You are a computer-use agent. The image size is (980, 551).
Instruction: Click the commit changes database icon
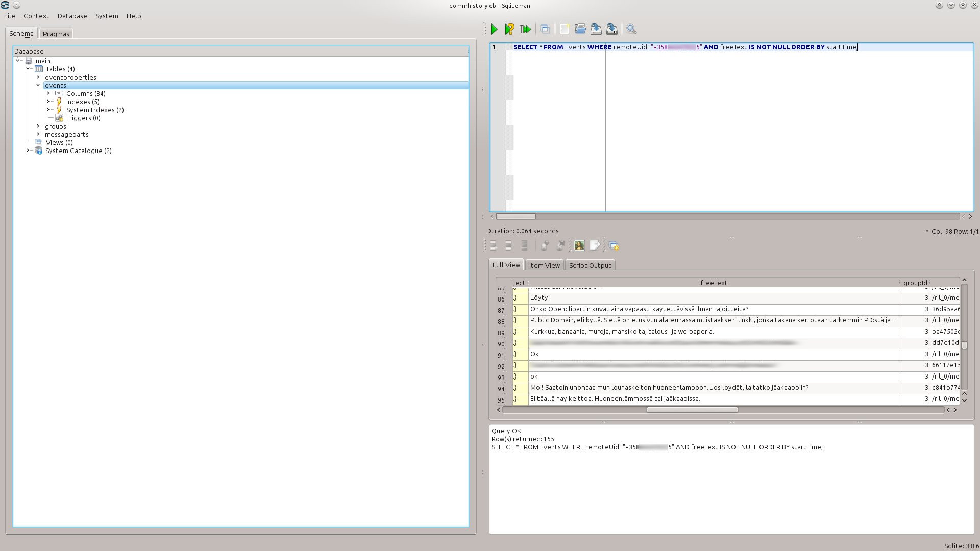545,245
